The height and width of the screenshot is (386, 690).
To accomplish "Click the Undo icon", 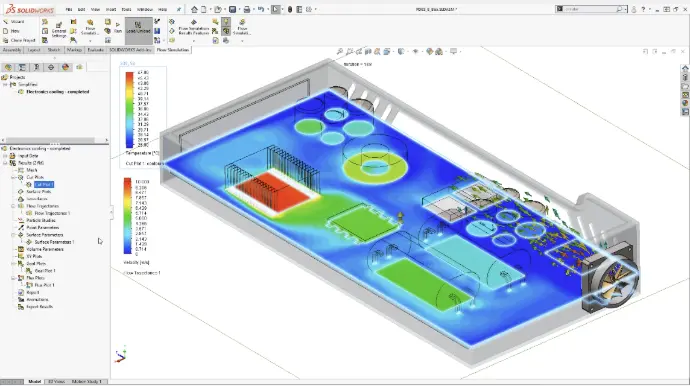I will pyautogui.click(x=261, y=9).
